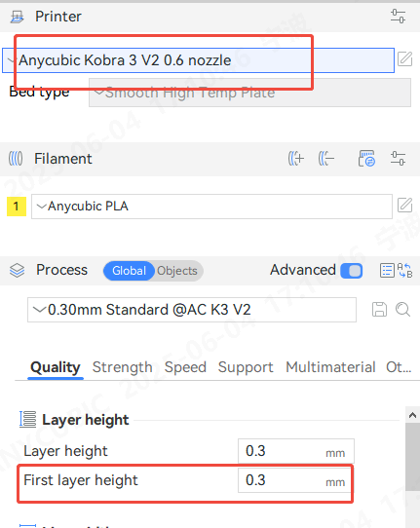Save the process preset
This screenshot has height=528, width=420.
379,310
